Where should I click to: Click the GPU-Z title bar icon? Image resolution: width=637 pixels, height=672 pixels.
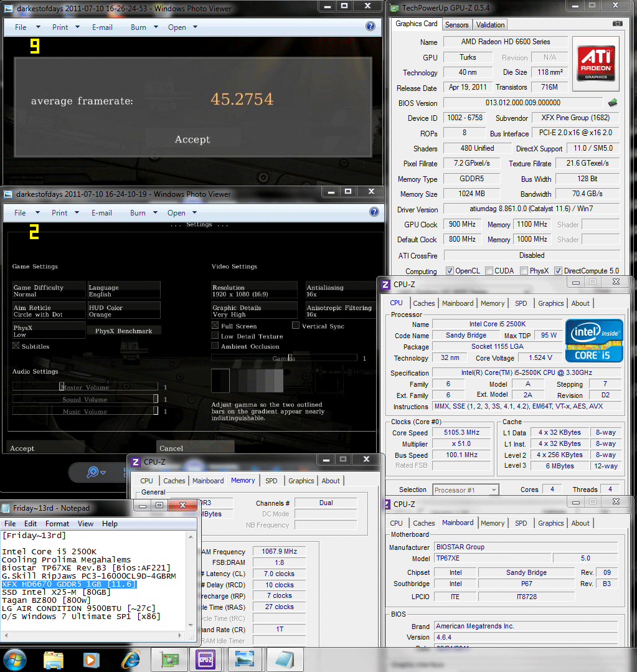(x=394, y=7)
